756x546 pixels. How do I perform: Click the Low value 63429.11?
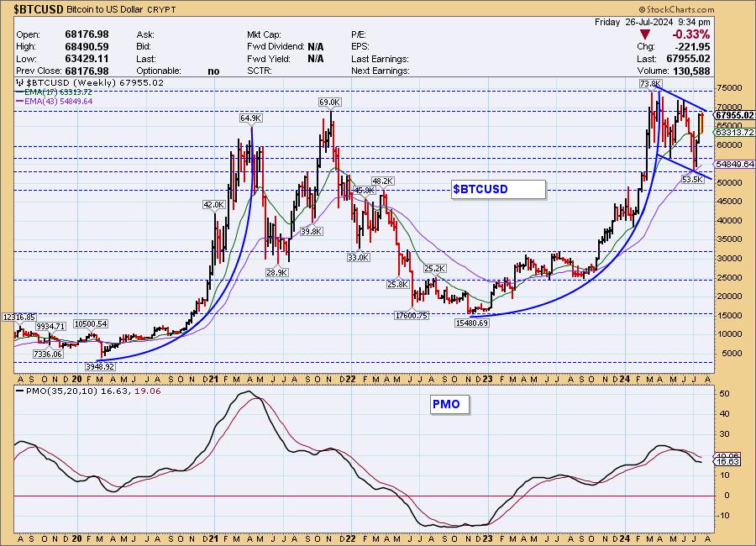pos(87,59)
